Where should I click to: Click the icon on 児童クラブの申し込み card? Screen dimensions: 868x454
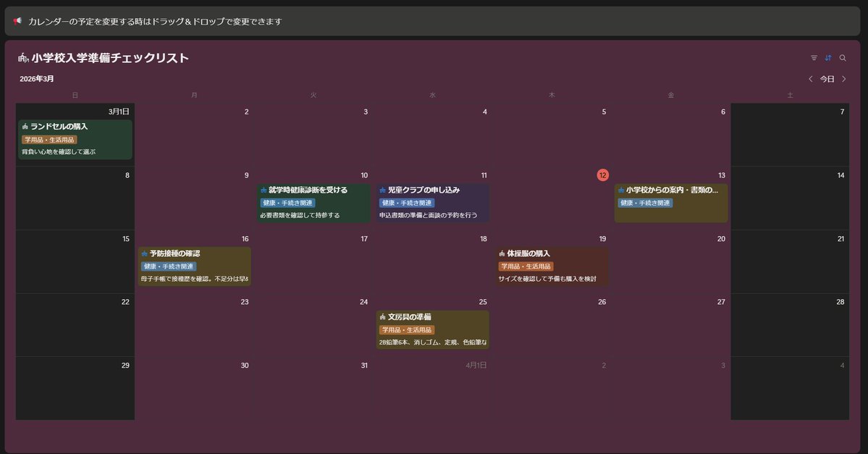coord(382,190)
